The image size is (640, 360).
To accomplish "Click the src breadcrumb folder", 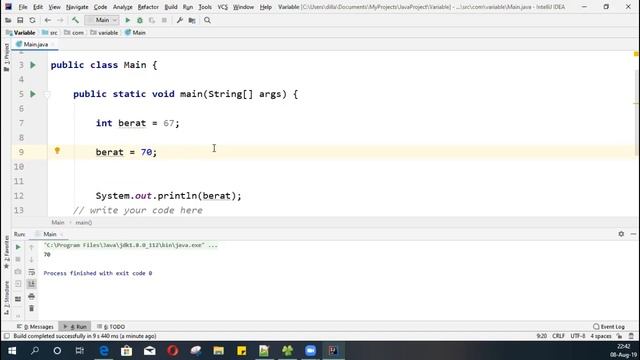I will click(x=50, y=33).
